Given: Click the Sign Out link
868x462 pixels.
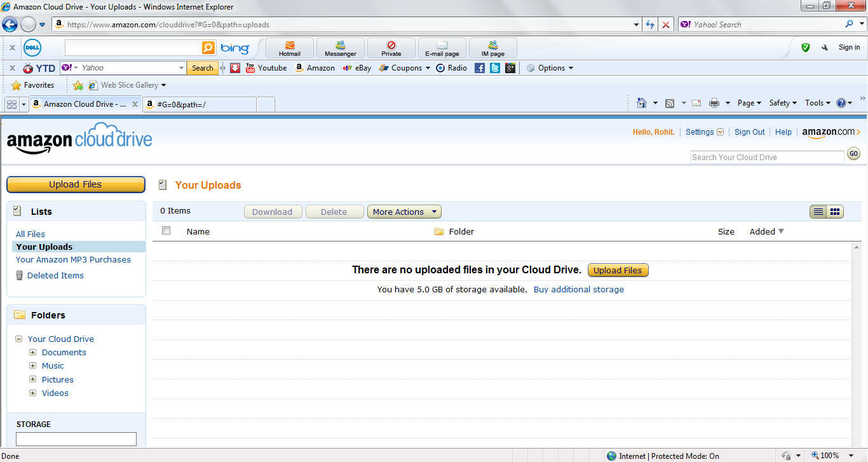Looking at the screenshot, I should (x=750, y=132).
